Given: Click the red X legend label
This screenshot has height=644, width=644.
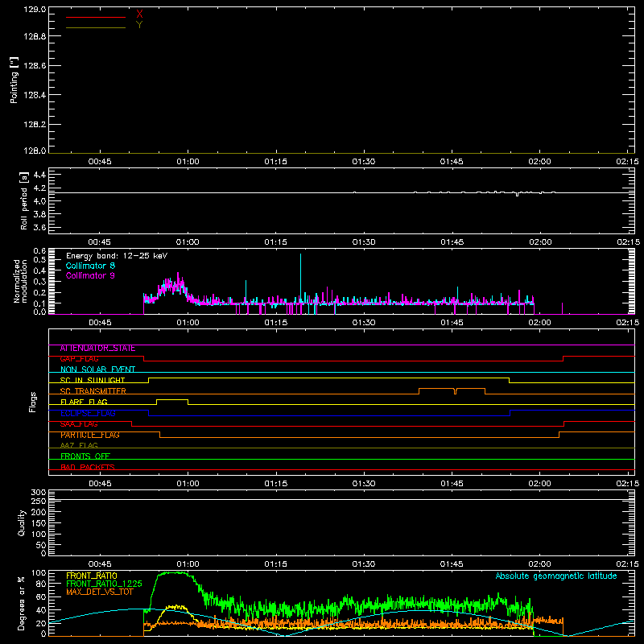Looking at the screenshot, I should click(139, 14).
